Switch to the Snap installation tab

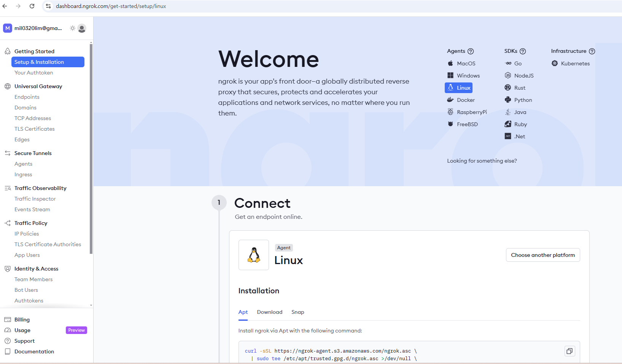click(298, 312)
